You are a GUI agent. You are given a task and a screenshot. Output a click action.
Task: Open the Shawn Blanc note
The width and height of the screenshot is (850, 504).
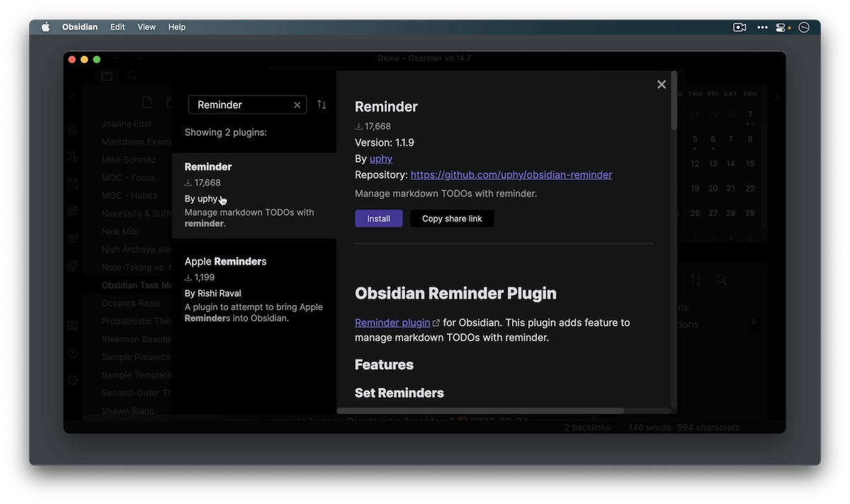point(127,411)
